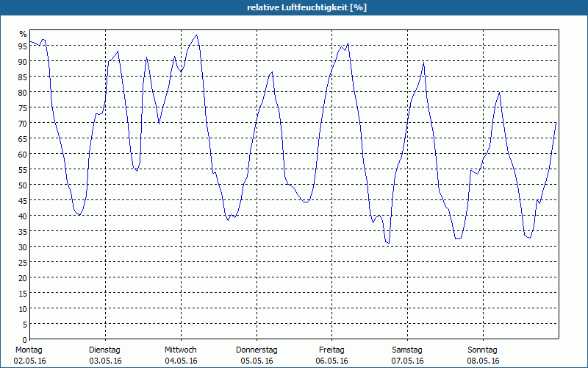Click the date '02.05.16'
Viewport: 588px width, 368px height.
tap(29, 361)
